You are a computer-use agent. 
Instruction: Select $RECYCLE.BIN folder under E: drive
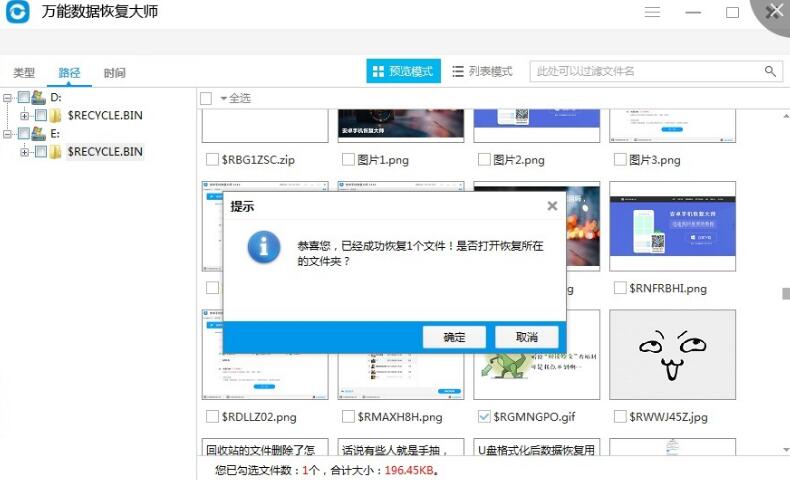pyautogui.click(x=104, y=152)
